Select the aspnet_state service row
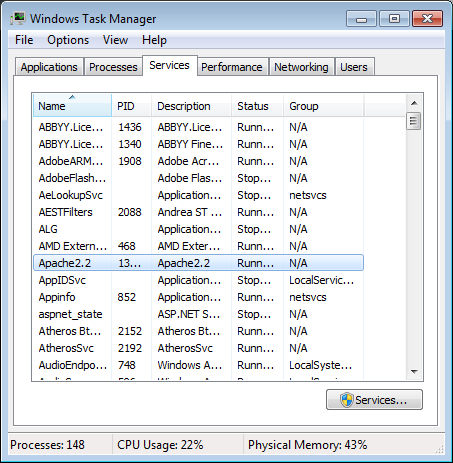The image size is (453, 463). tap(198, 314)
